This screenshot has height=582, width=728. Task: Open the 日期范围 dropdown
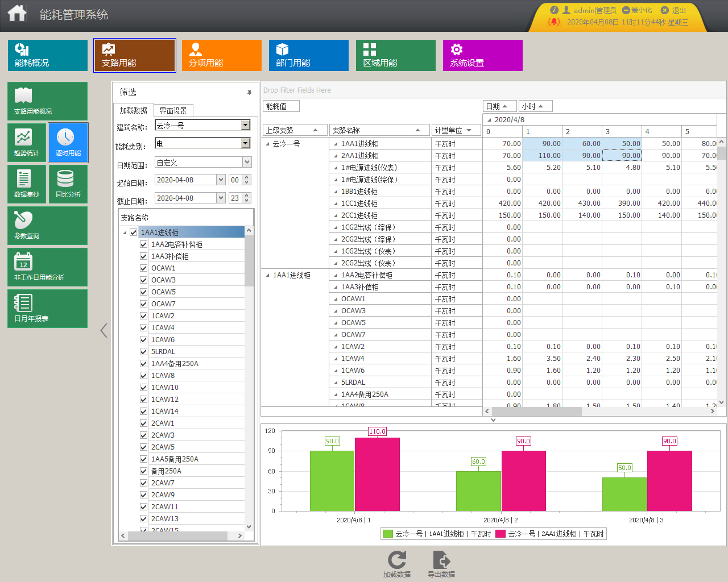247,162
